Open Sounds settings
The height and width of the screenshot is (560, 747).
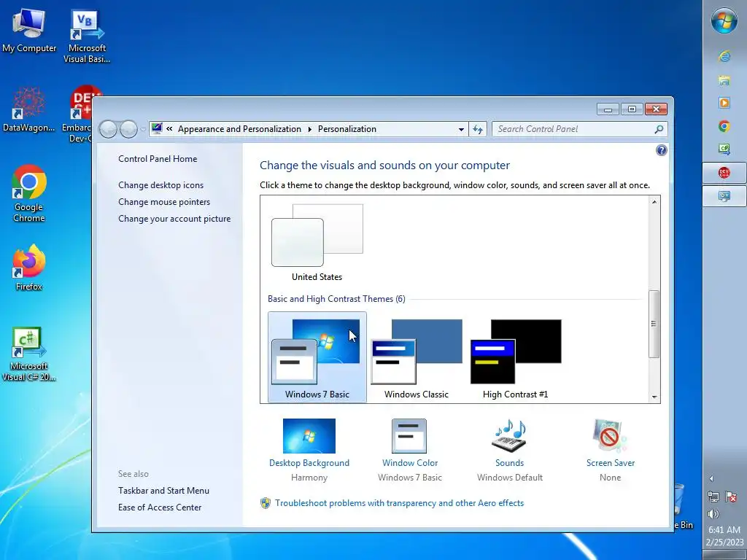click(510, 450)
